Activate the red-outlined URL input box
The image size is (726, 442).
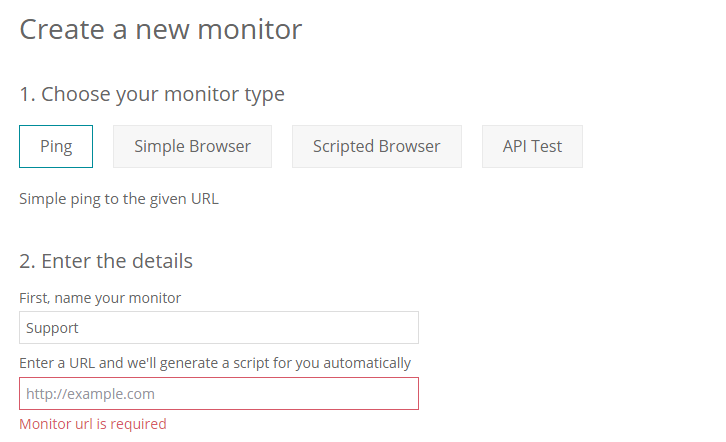click(x=219, y=394)
